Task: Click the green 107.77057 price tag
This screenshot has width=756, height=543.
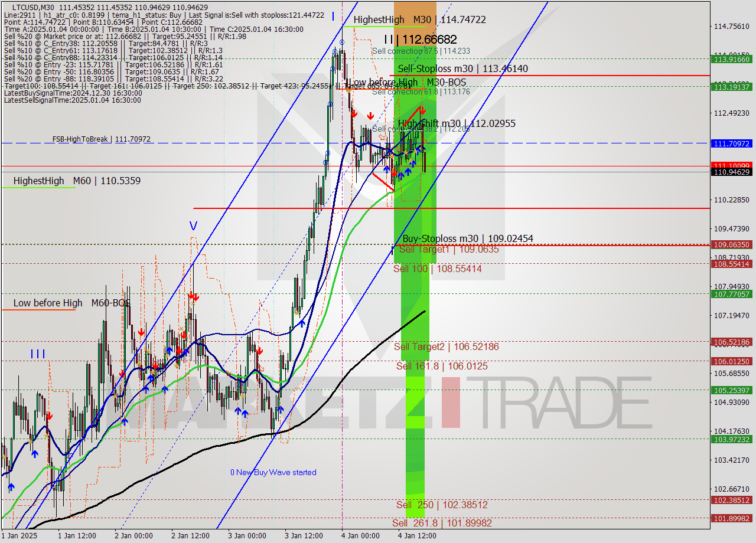Action: (x=732, y=294)
